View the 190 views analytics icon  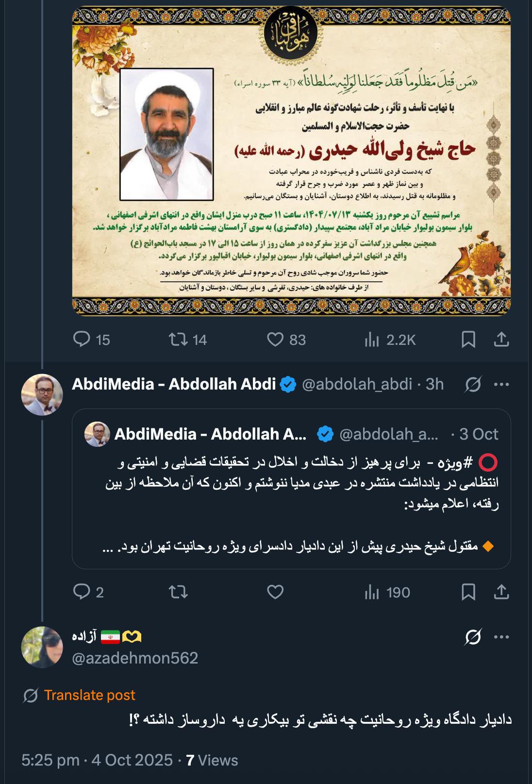point(372,592)
